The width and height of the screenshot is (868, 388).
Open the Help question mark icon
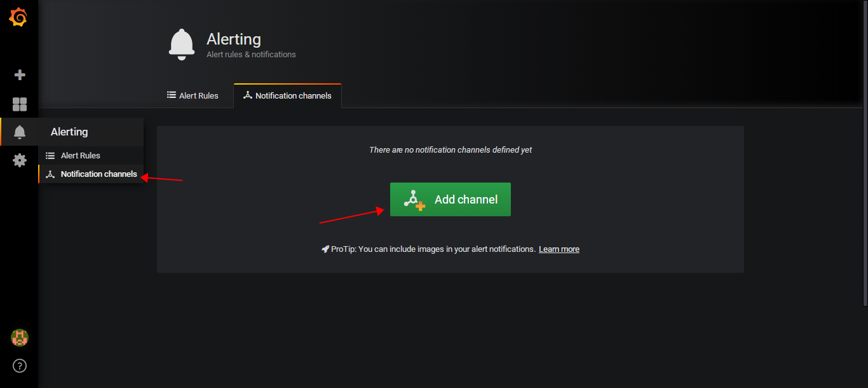point(20,366)
